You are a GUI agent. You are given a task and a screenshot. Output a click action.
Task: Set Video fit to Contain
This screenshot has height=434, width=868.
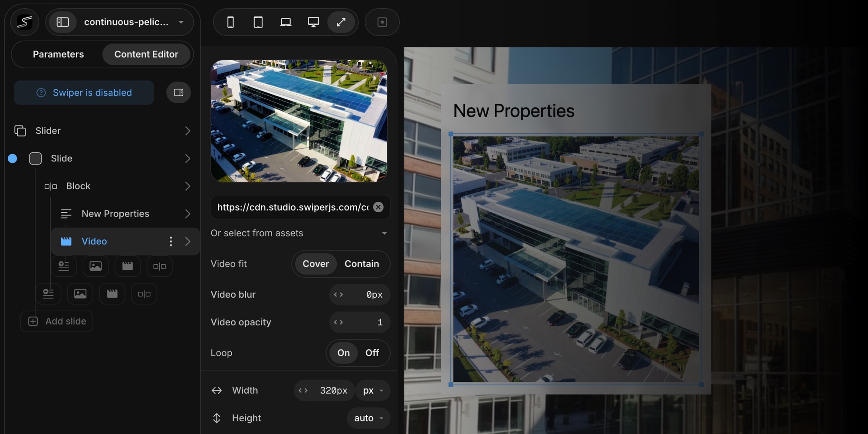click(362, 264)
